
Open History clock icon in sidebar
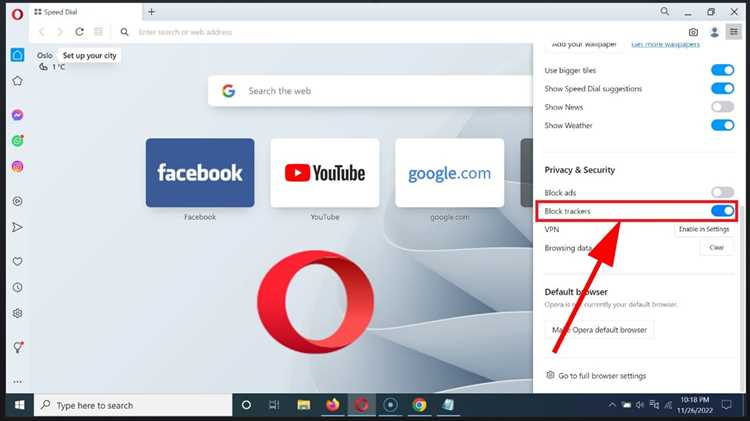(17, 288)
